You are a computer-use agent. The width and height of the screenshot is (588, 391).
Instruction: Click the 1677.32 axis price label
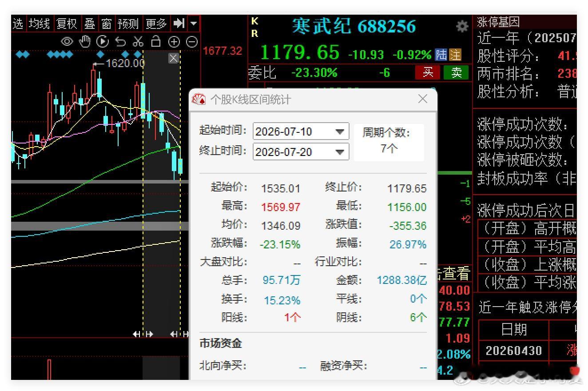pos(223,51)
